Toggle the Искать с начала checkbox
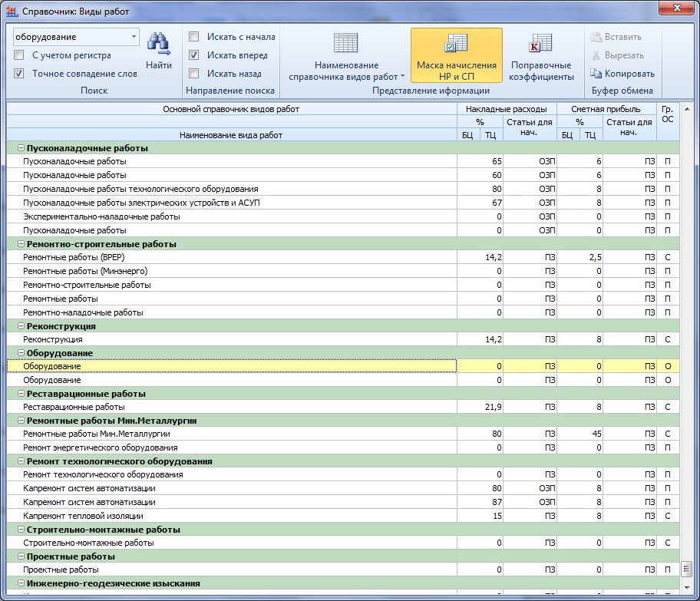Viewport: 700px width, 601px height. click(x=194, y=37)
